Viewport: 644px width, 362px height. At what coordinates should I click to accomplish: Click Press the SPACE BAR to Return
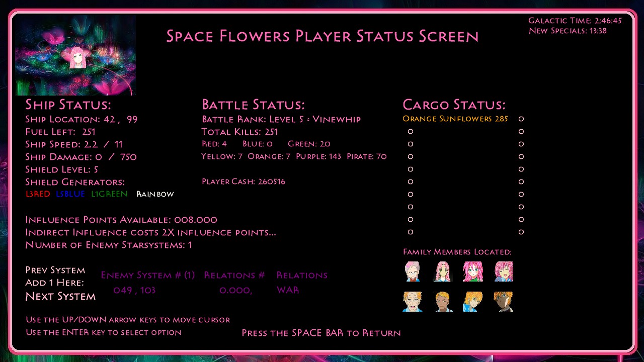coord(321,333)
